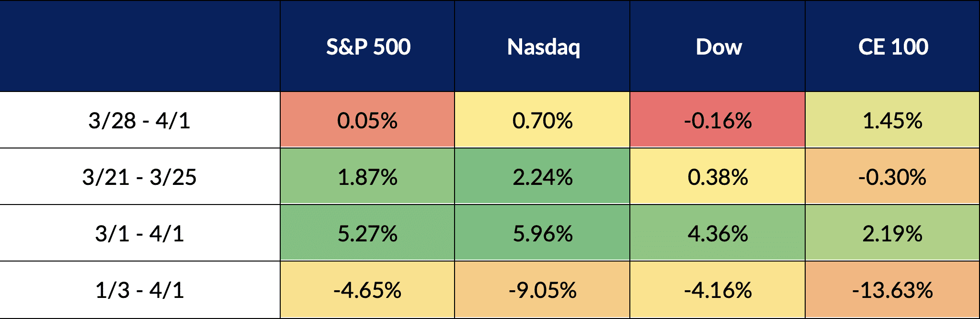Select the 3/21 - 3/25 row label
The image size is (980, 319).
[x=139, y=177]
